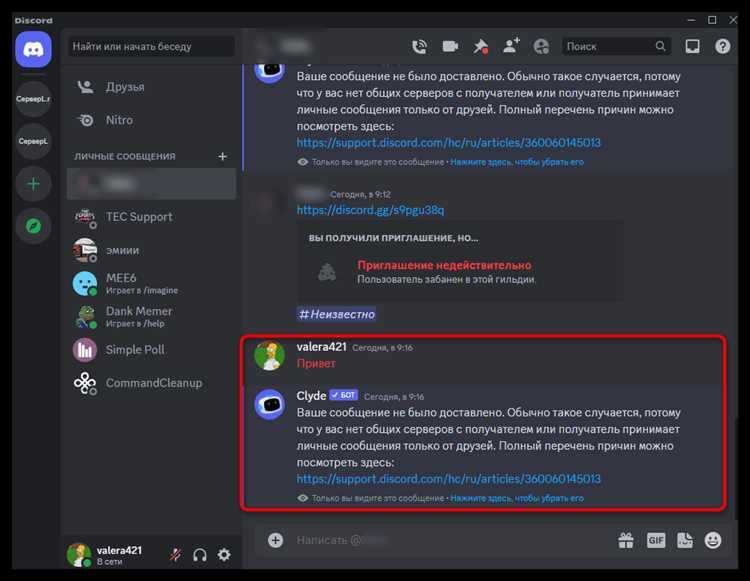
Task: Click the #Неизвестно channel mention
Action: coord(336,314)
